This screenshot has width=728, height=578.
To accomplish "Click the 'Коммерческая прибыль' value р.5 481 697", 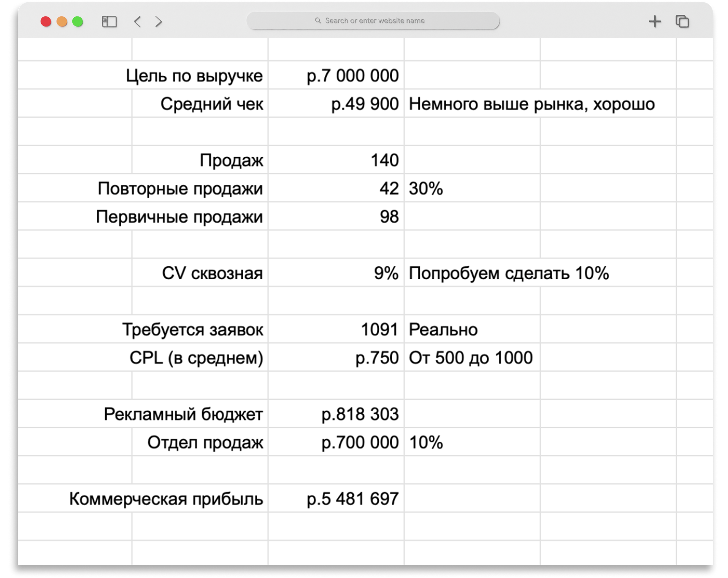I will pos(353,499).
